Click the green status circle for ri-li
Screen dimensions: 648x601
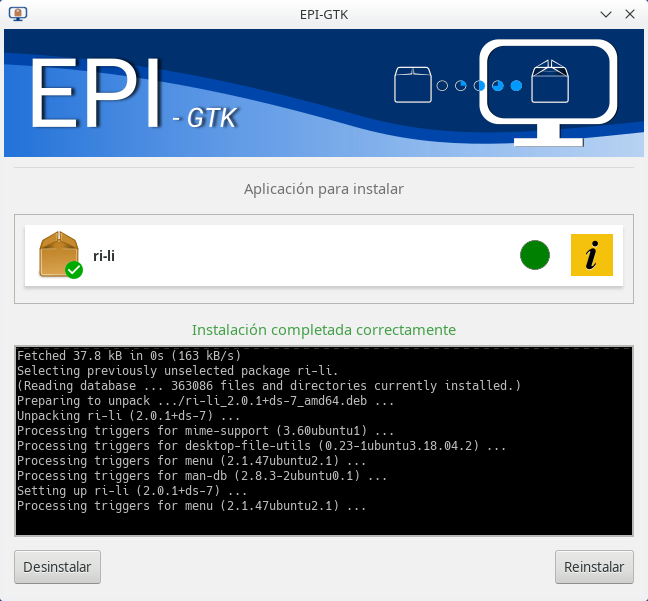pos(535,255)
